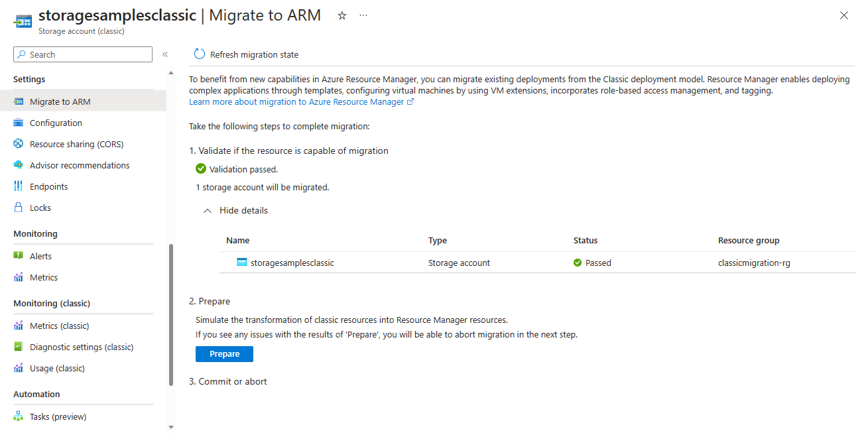The width and height of the screenshot is (868, 433).
Task: Click the Passed status text
Action: click(x=598, y=263)
